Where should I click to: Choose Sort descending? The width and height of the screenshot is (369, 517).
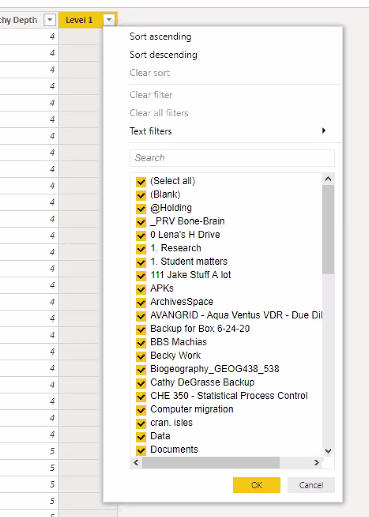tap(163, 55)
